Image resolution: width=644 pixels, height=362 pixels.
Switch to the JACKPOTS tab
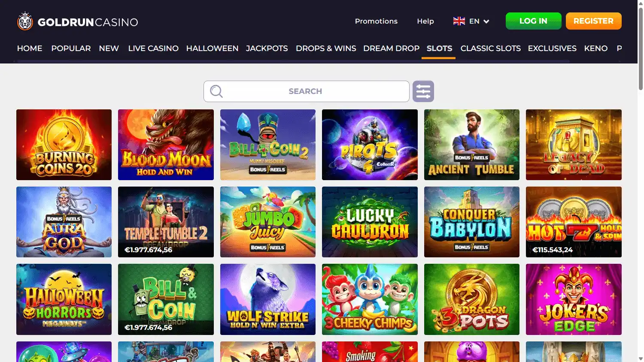[x=267, y=48]
